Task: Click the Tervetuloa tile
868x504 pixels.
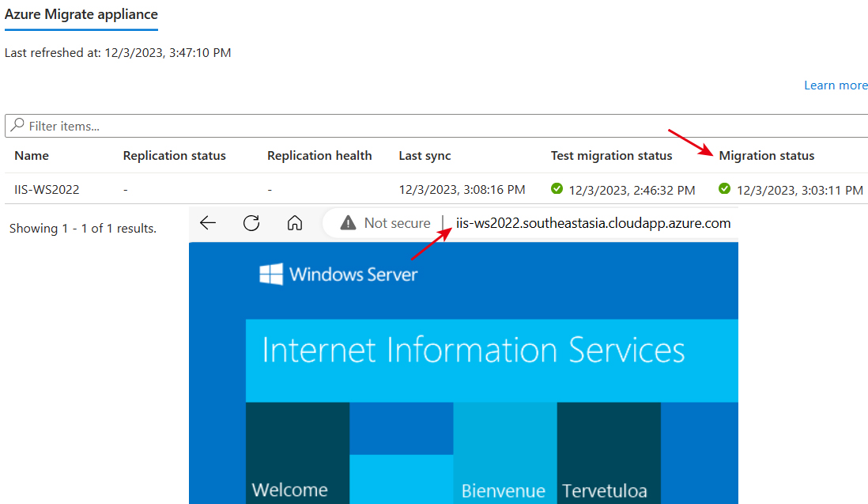Action: point(609,453)
